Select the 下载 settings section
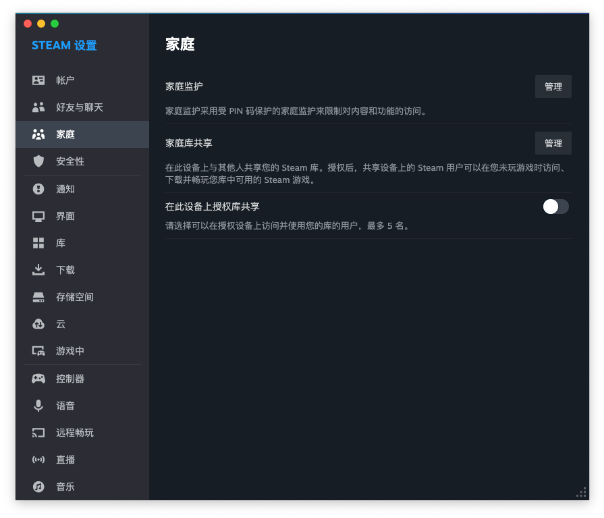604x518 pixels. coord(82,270)
